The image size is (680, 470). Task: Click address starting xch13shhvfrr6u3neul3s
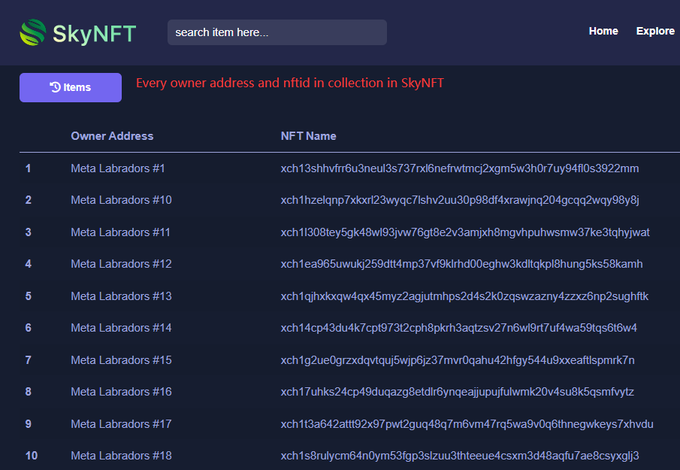(460, 168)
